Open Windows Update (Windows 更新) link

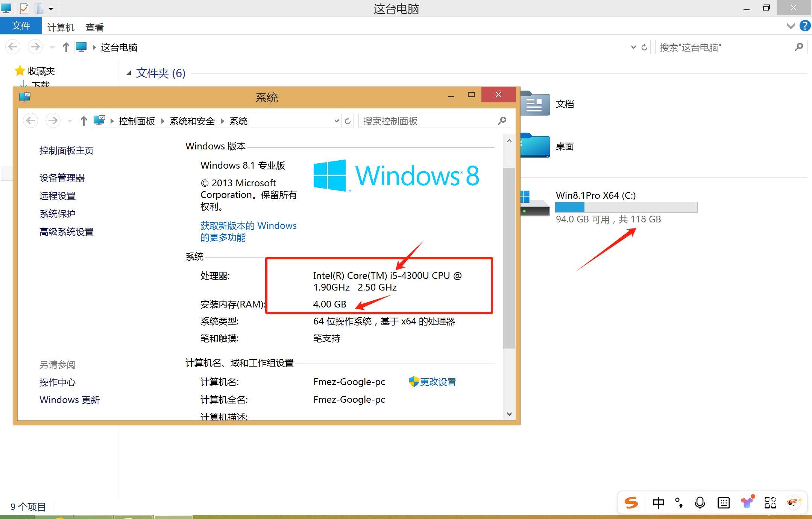[x=69, y=400]
